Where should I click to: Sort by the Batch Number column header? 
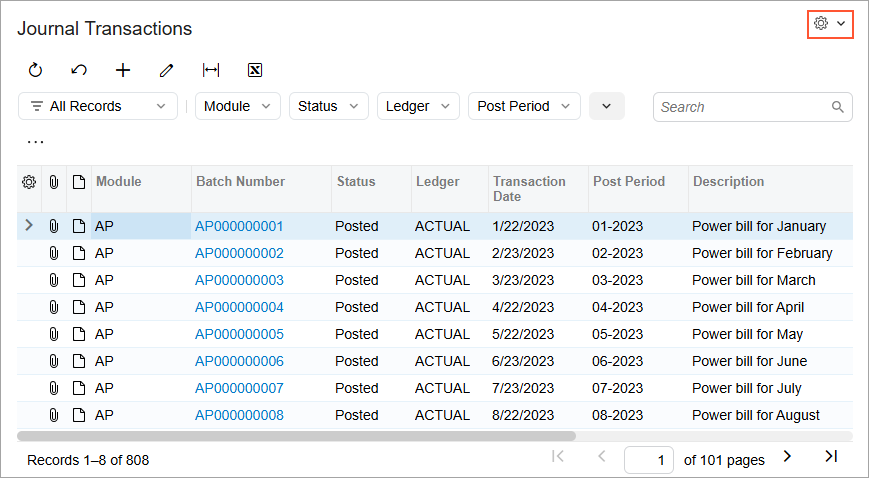tap(240, 182)
